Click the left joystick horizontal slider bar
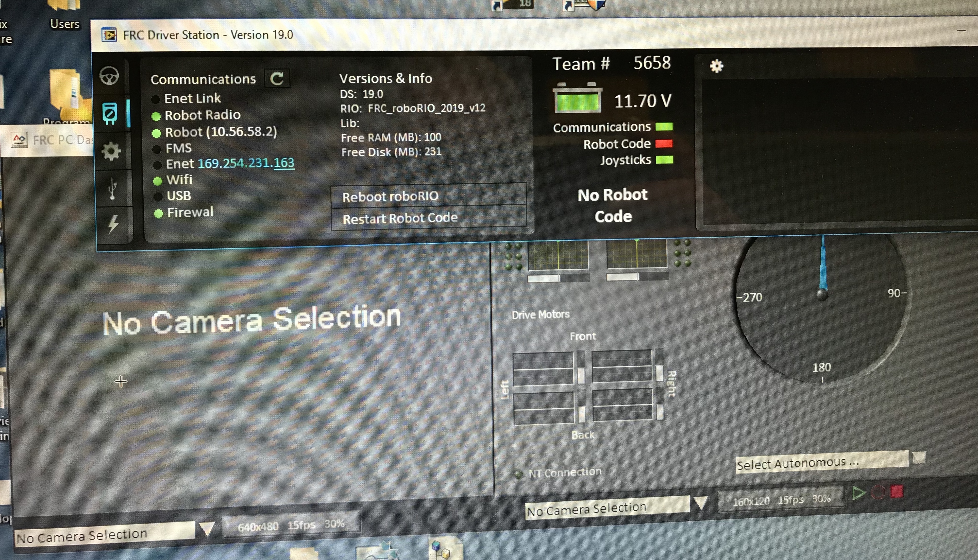This screenshot has height=560, width=978. tap(559, 278)
